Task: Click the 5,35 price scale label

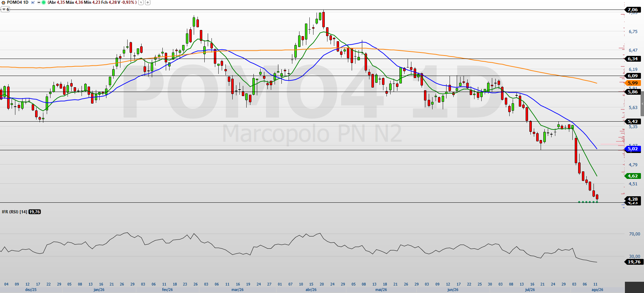Action: [x=633, y=127]
